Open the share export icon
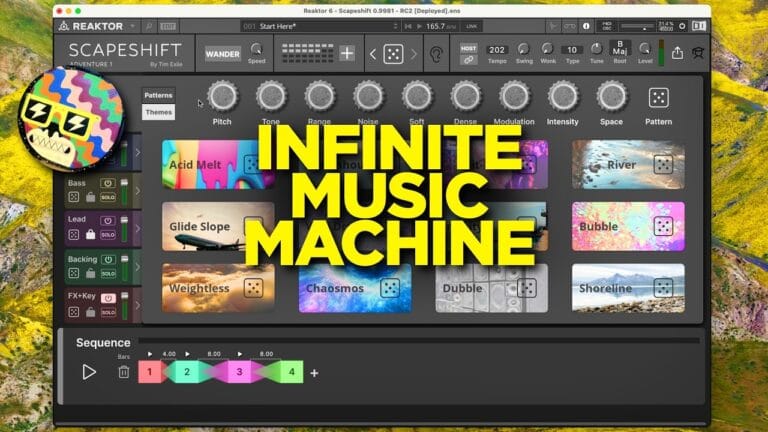The height and width of the screenshot is (432, 768). point(677,52)
